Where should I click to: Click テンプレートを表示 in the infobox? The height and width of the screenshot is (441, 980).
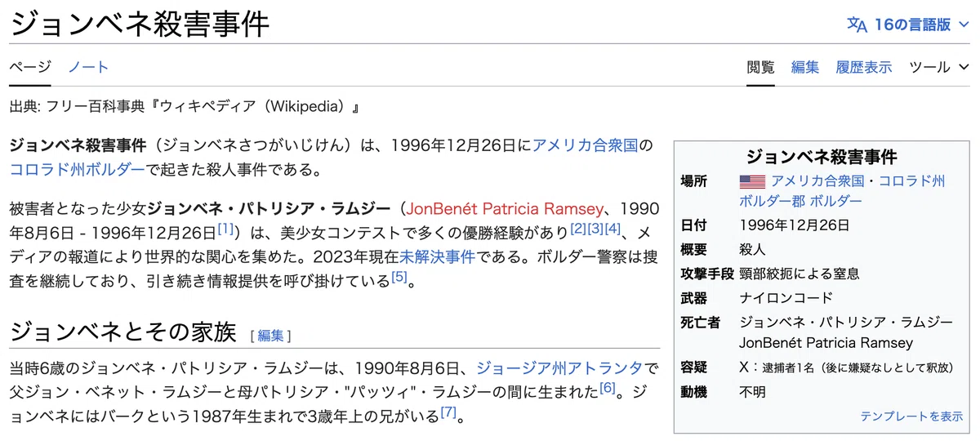911,416
